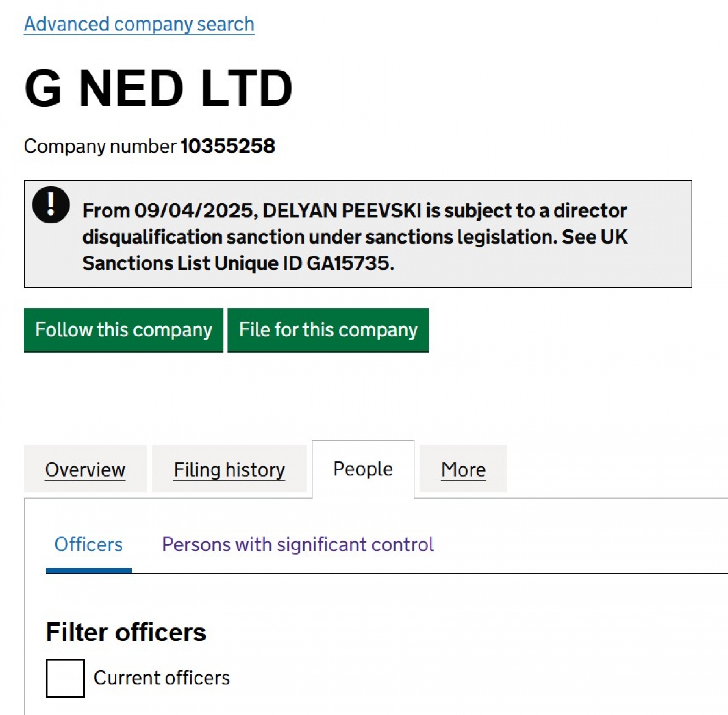Open the Overview tab
The width and height of the screenshot is (728, 715).
click(85, 469)
